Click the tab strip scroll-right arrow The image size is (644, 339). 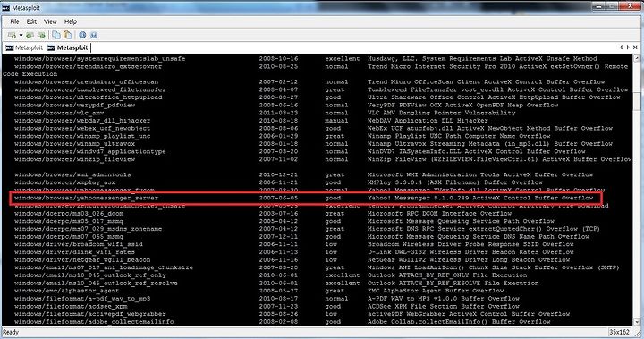pyautogui.click(x=628, y=47)
